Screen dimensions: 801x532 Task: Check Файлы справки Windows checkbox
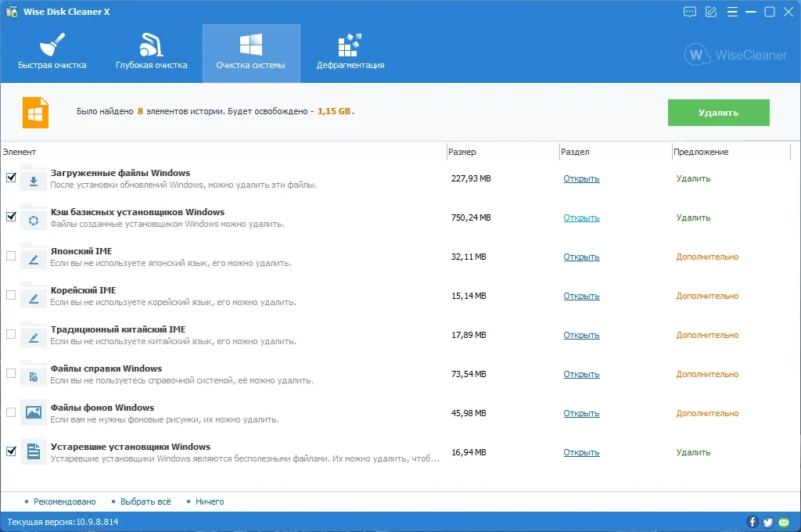(x=11, y=373)
